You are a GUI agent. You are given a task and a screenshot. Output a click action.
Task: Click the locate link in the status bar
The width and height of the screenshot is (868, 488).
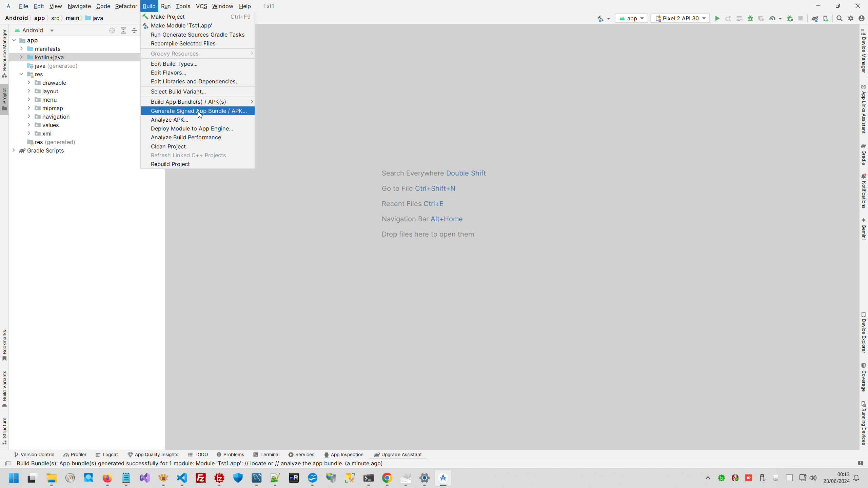point(259,464)
